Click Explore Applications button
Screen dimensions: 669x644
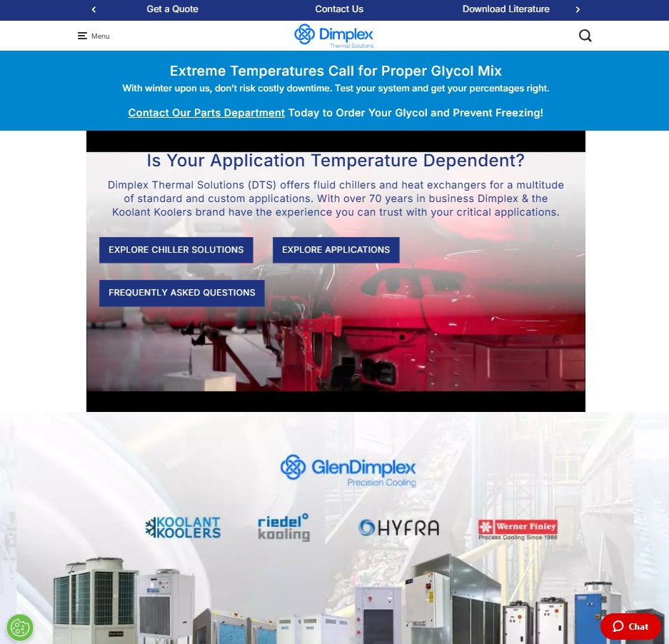(x=336, y=250)
